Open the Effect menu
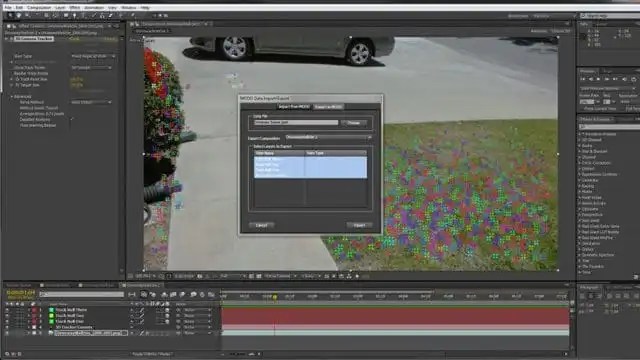Image resolution: width=640 pixels, height=360 pixels. 75,7
